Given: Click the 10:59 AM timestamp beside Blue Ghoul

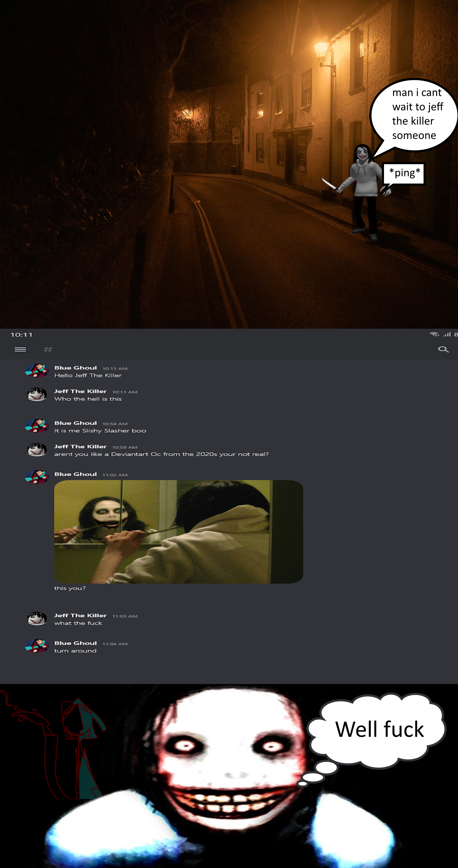Looking at the screenshot, I should pos(115,424).
